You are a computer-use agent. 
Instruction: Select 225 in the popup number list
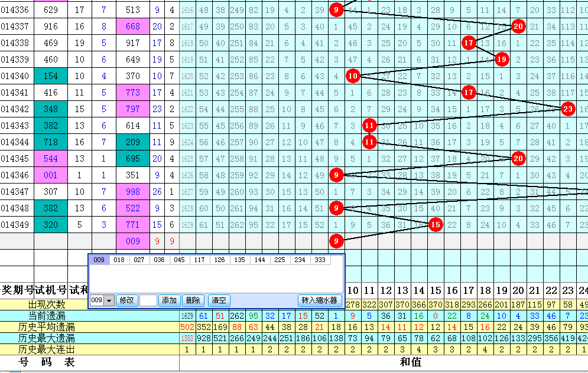(280, 260)
